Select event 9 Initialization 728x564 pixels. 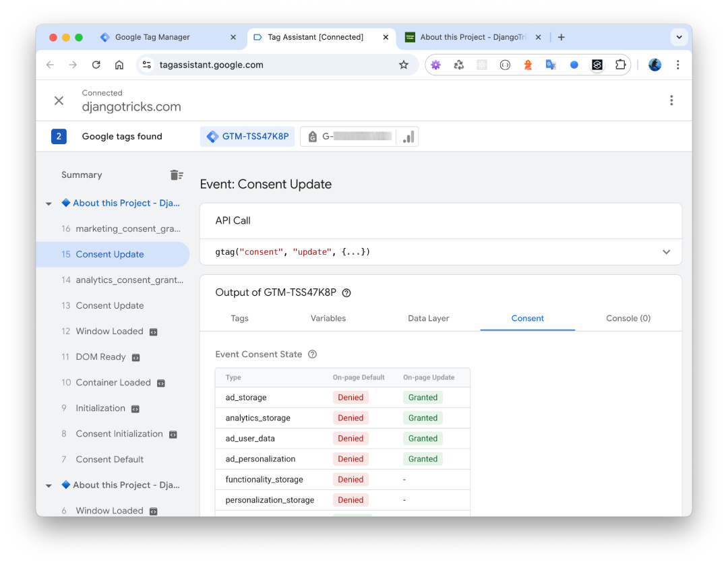[113, 408]
